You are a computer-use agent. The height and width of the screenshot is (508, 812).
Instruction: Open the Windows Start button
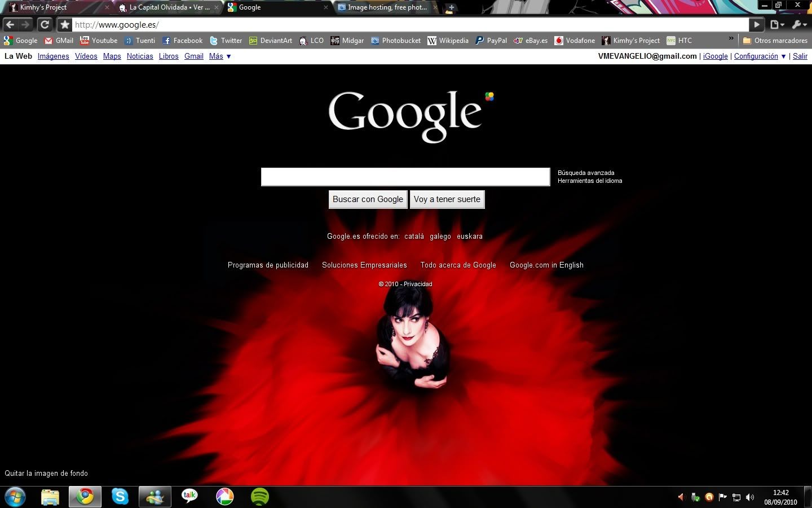pyautogui.click(x=15, y=497)
